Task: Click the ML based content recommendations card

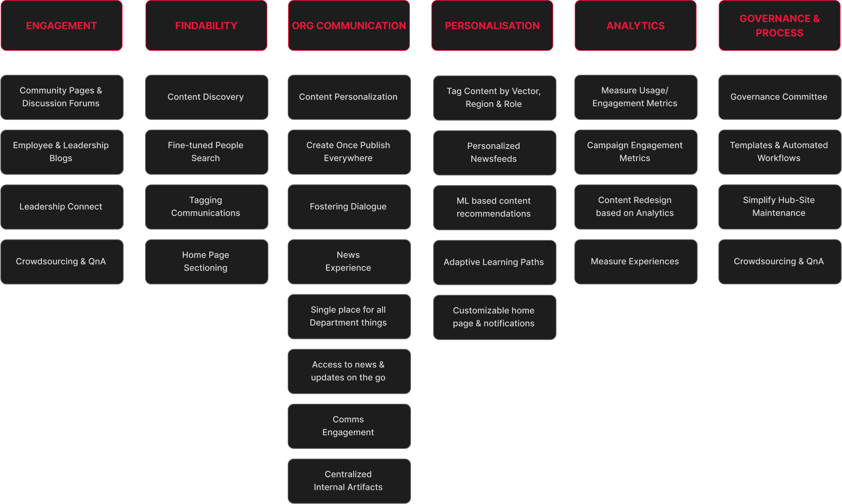Action: point(492,207)
